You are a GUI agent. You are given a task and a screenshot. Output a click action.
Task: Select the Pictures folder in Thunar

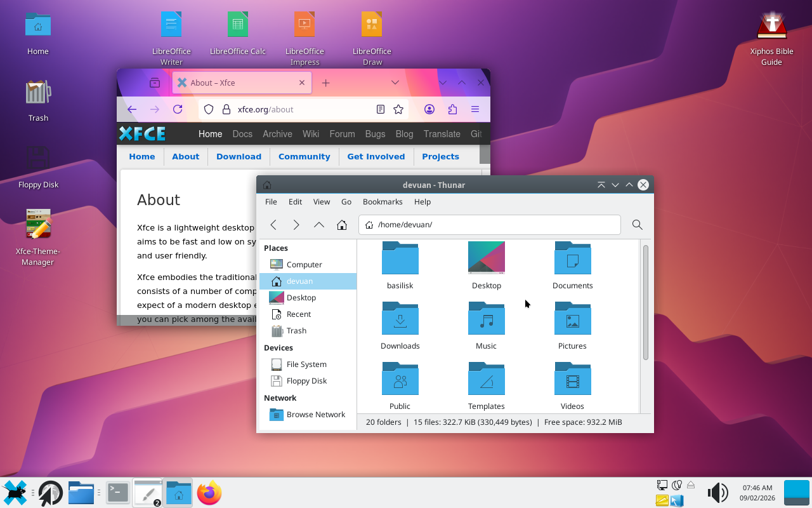click(x=573, y=326)
